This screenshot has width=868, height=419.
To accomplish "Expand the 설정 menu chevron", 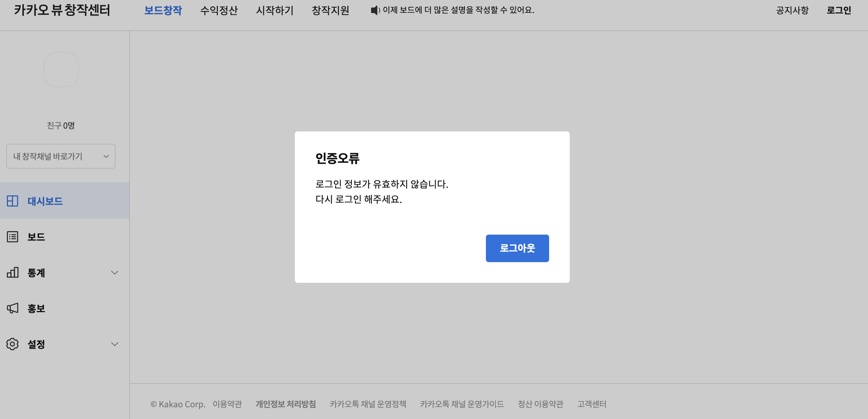I will (x=115, y=344).
